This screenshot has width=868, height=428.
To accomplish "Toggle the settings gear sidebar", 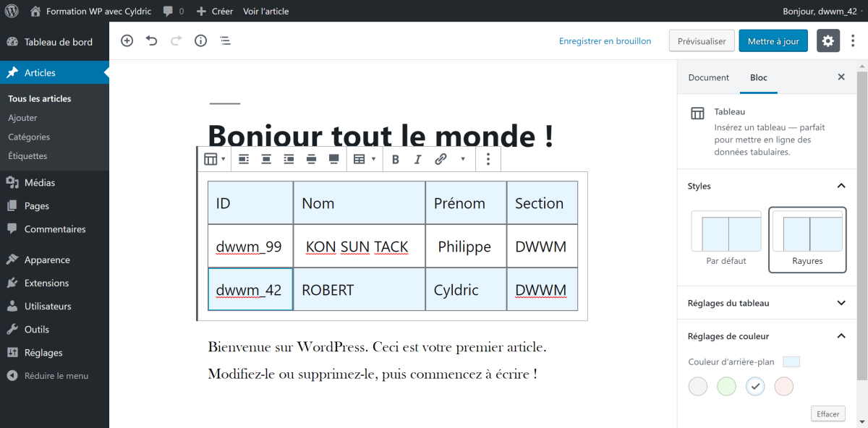I will [x=828, y=41].
